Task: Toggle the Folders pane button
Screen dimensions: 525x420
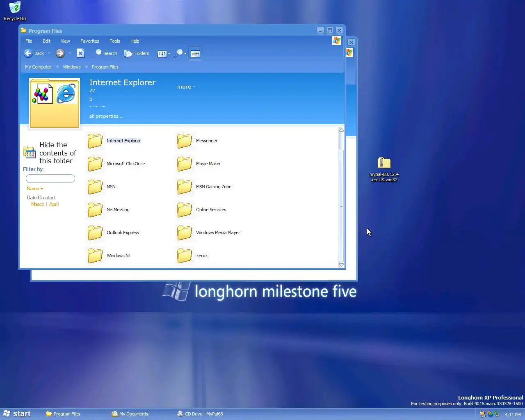Action: point(137,53)
